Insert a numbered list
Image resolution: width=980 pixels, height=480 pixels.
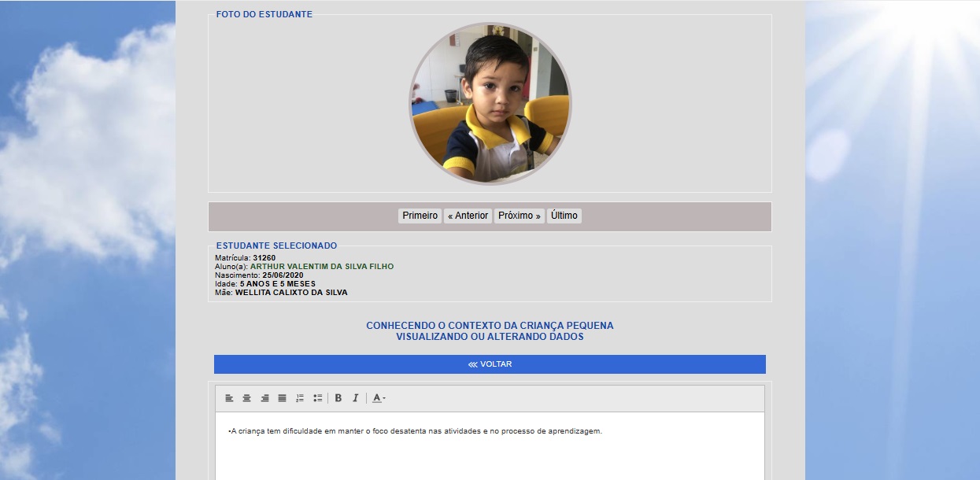[x=300, y=398]
